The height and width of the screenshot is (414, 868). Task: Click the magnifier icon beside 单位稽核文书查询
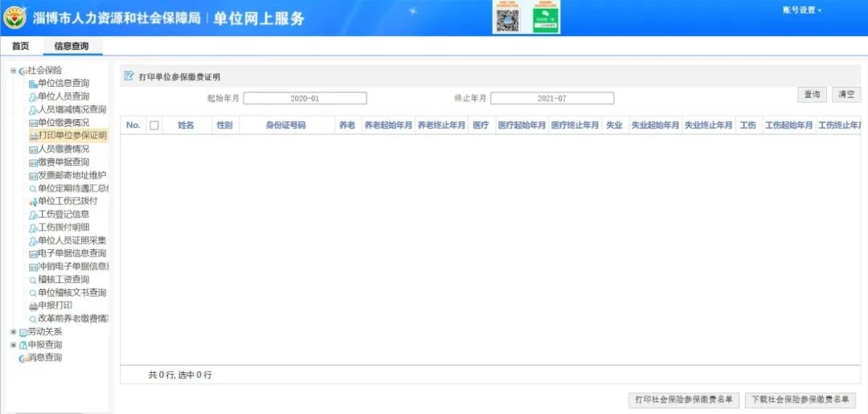click(33, 293)
